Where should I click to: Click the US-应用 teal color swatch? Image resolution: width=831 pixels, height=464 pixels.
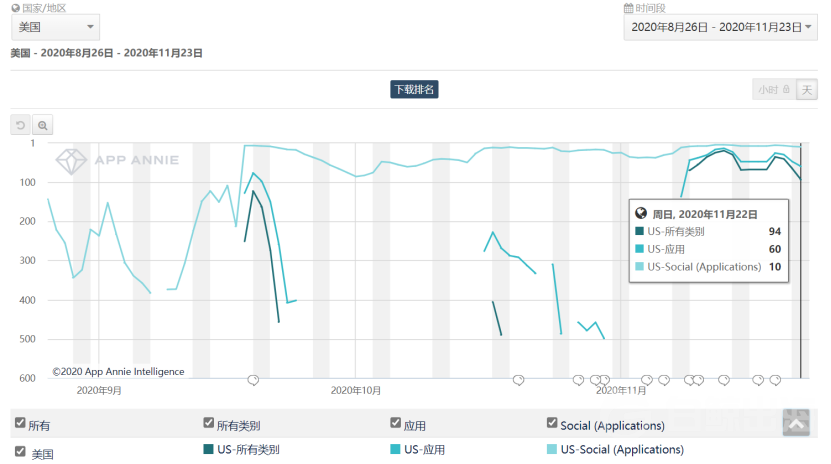395,450
